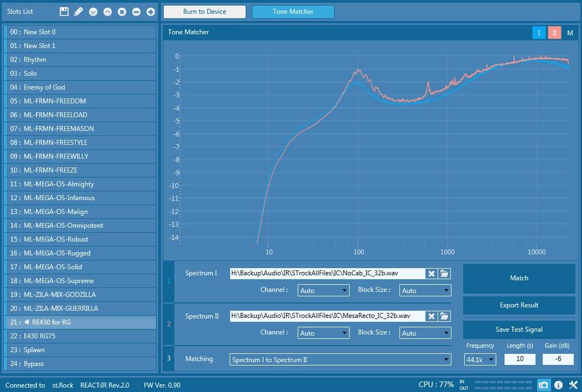
Task: Move slot down with the down-arrow icon
Action: tap(93, 12)
